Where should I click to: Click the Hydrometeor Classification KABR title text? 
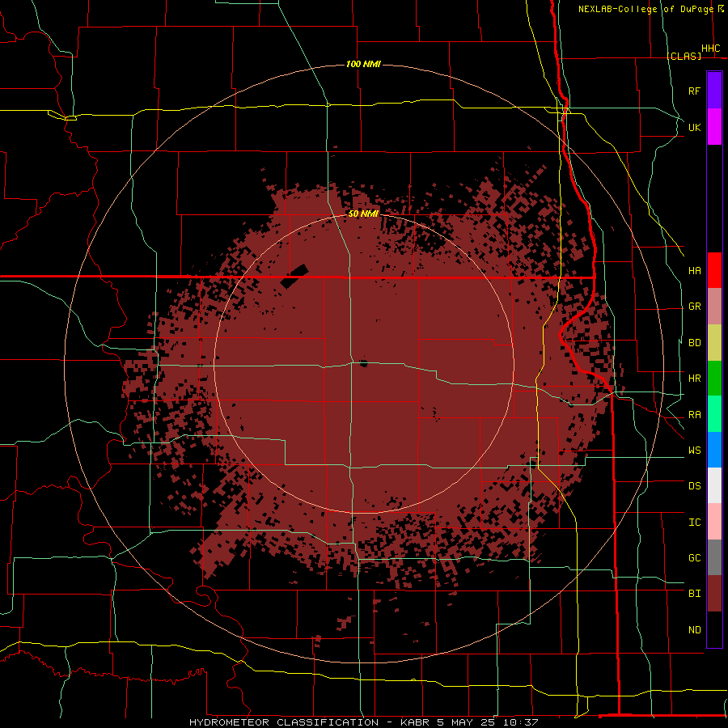click(x=363, y=722)
